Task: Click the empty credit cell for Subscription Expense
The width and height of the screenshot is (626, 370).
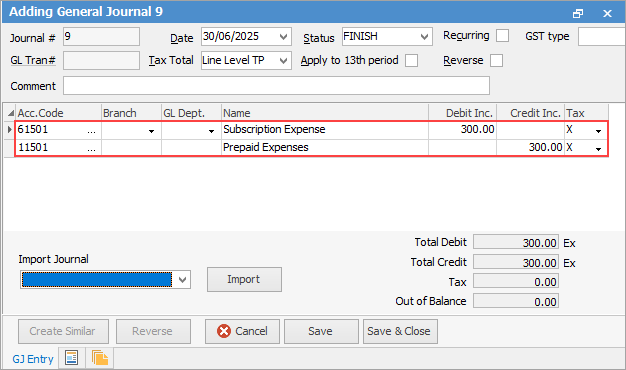Action: pyautogui.click(x=531, y=130)
